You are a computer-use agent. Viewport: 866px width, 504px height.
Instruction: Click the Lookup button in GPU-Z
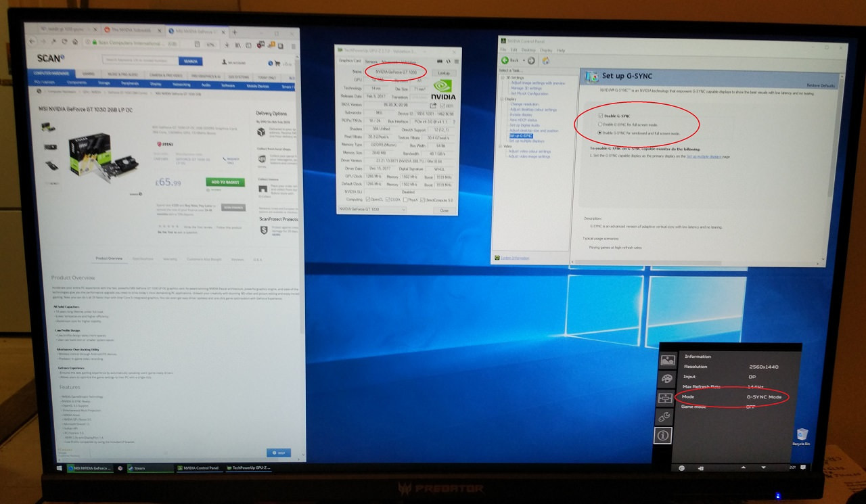point(445,73)
